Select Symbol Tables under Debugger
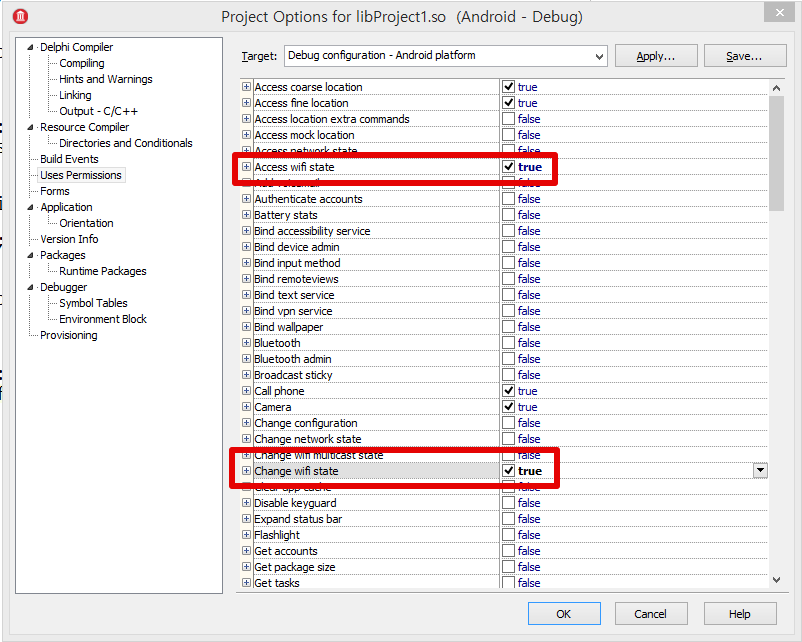The height and width of the screenshot is (642, 802). pos(93,303)
